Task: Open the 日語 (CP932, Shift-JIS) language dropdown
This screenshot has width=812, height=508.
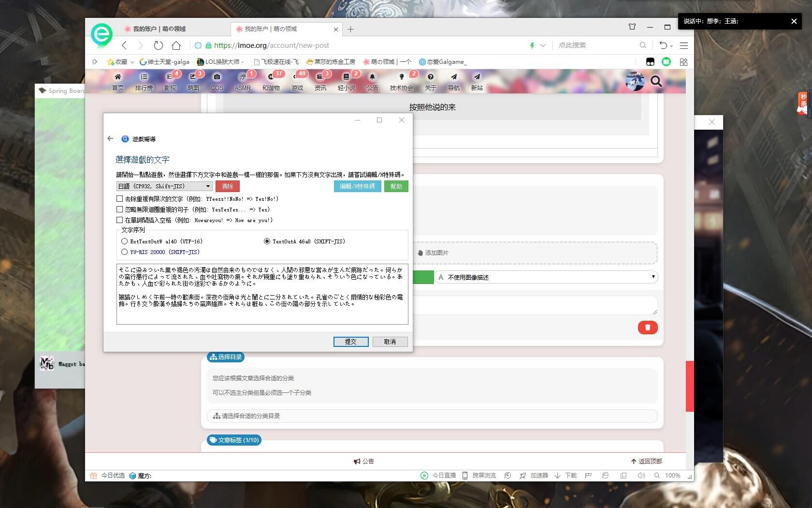Action: point(207,186)
